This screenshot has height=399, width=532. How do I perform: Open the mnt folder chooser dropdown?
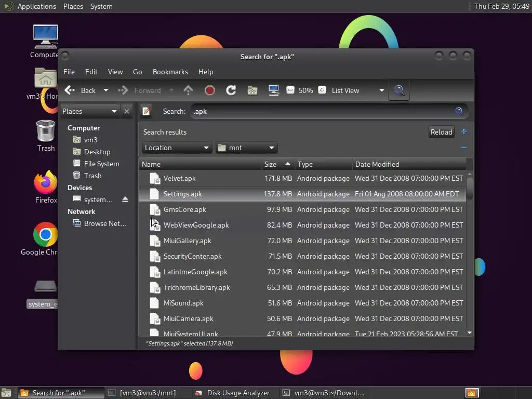246,148
